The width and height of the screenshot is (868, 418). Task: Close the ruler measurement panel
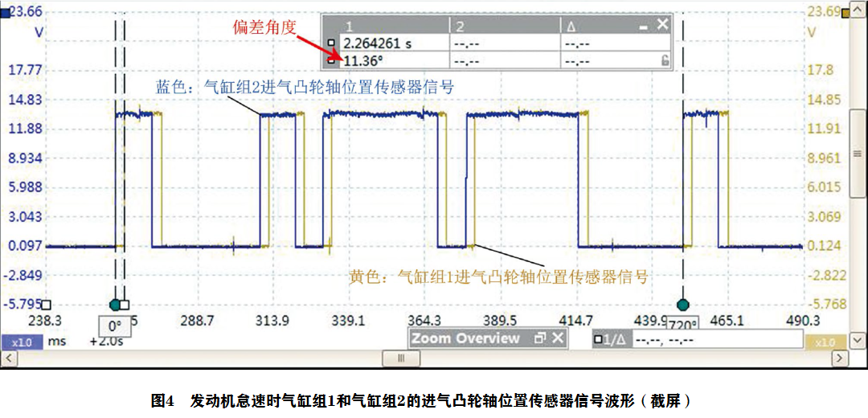[x=662, y=24]
